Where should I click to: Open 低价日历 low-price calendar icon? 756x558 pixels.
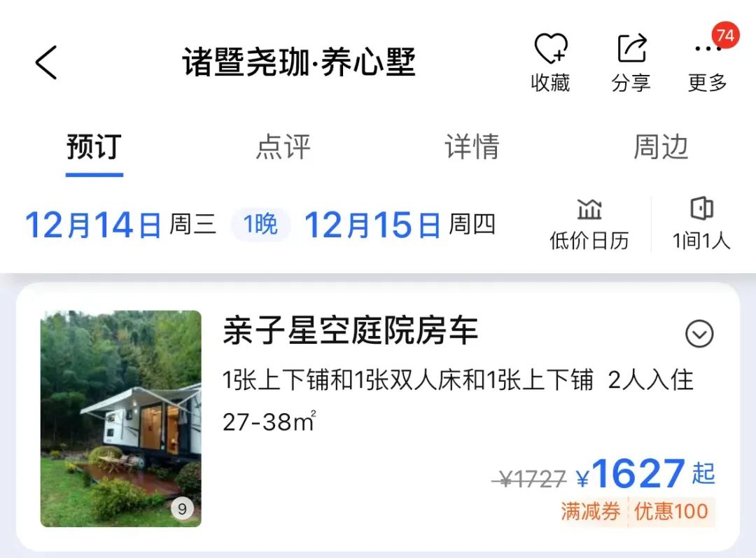click(589, 210)
